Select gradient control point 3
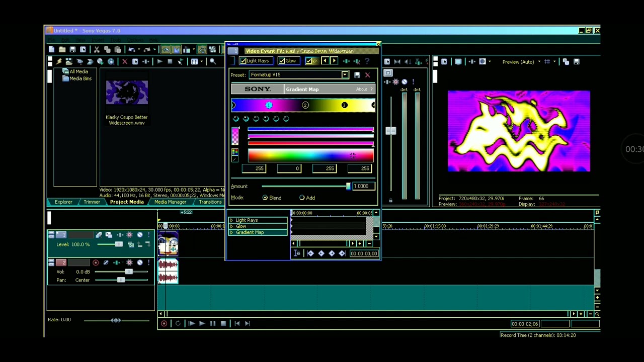This screenshot has width=644, height=362. click(344, 105)
